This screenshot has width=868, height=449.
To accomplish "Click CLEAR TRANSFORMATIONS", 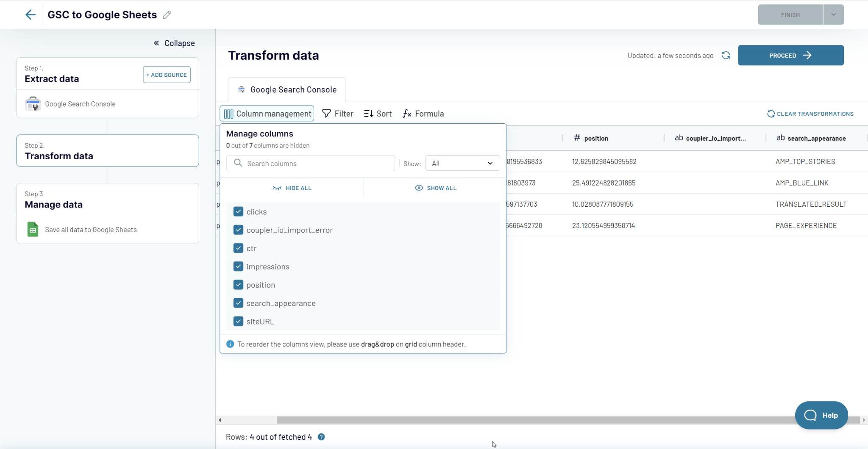I will click(x=810, y=114).
